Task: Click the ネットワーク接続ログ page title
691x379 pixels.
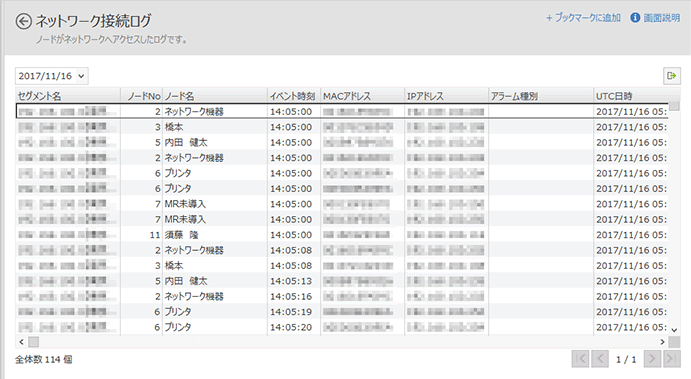Action: [93, 21]
